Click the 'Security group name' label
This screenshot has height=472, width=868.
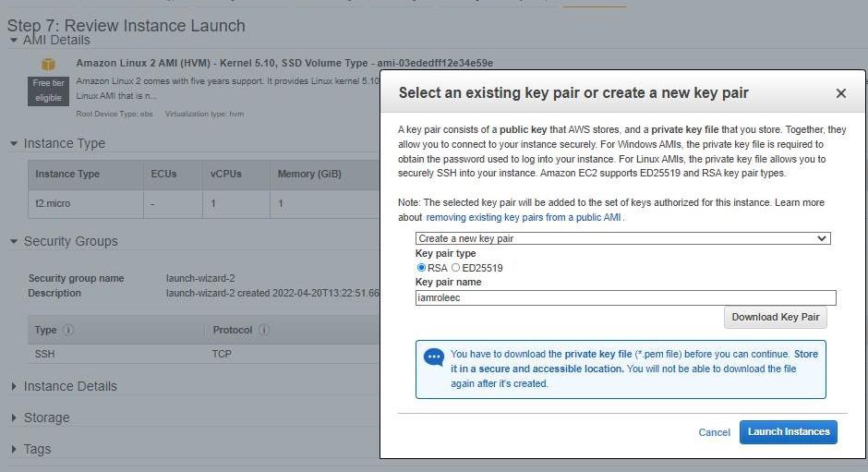pyautogui.click(x=77, y=278)
